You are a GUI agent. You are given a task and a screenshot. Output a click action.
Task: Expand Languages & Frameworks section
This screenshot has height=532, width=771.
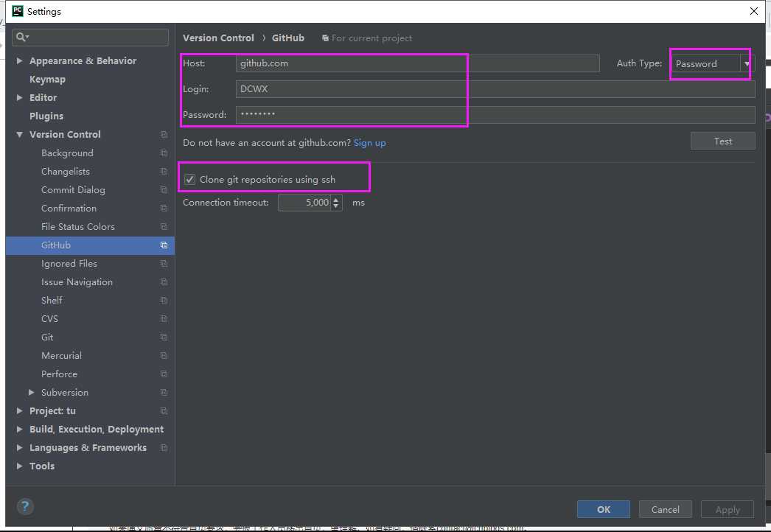(19, 448)
